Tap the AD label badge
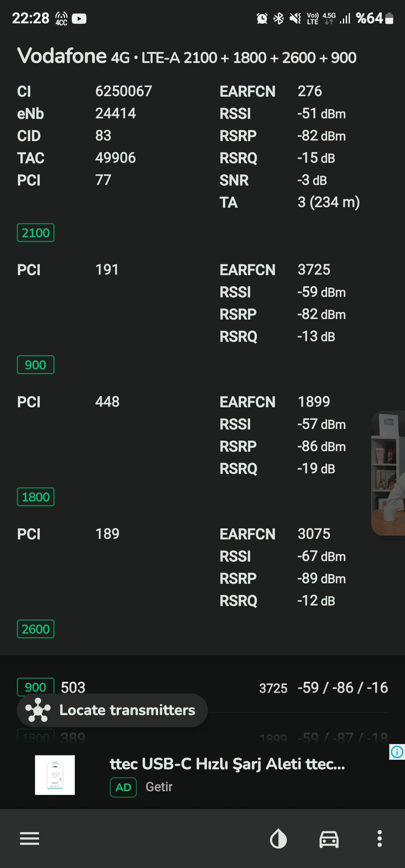 pyautogui.click(x=123, y=787)
